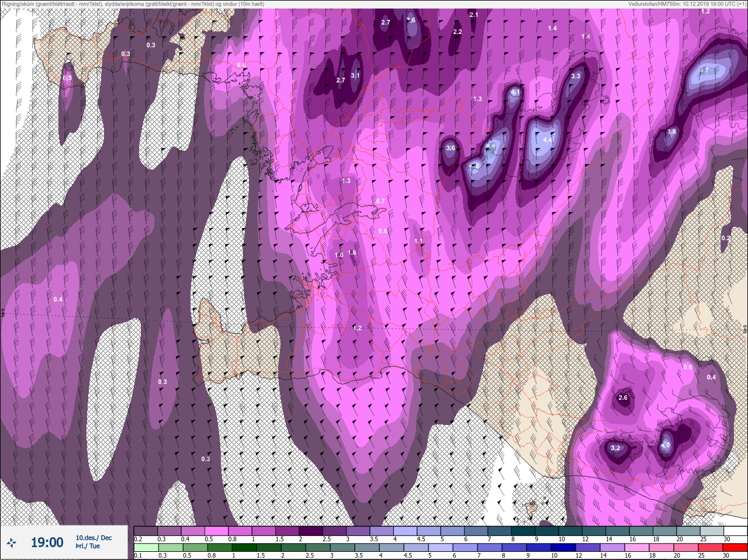The image size is (748, 560).
Task: Select snow legend swatch between 1 and 1.5
Action: (x=264, y=531)
